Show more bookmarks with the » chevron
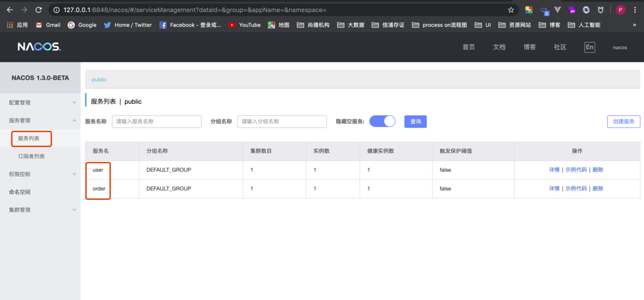Image resolution: width=644 pixels, height=300 pixels. [634, 25]
